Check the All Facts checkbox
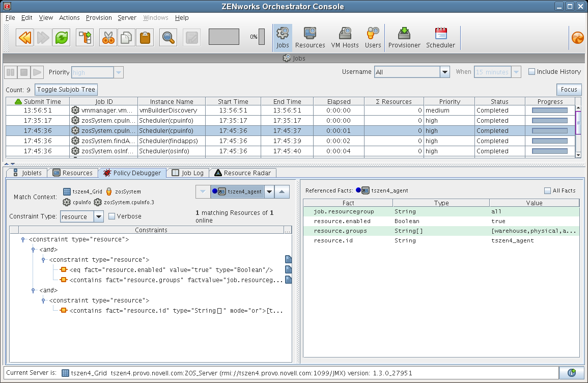The image size is (588, 383). (x=547, y=190)
